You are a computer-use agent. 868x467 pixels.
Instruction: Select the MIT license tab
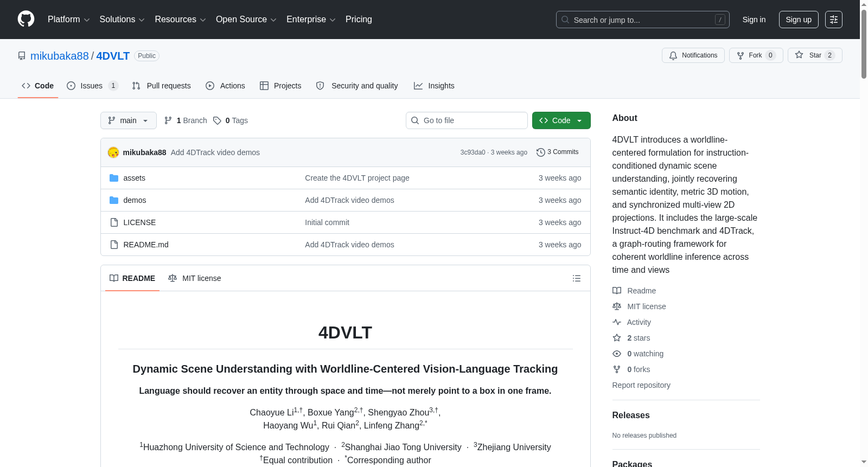pos(195,278)
